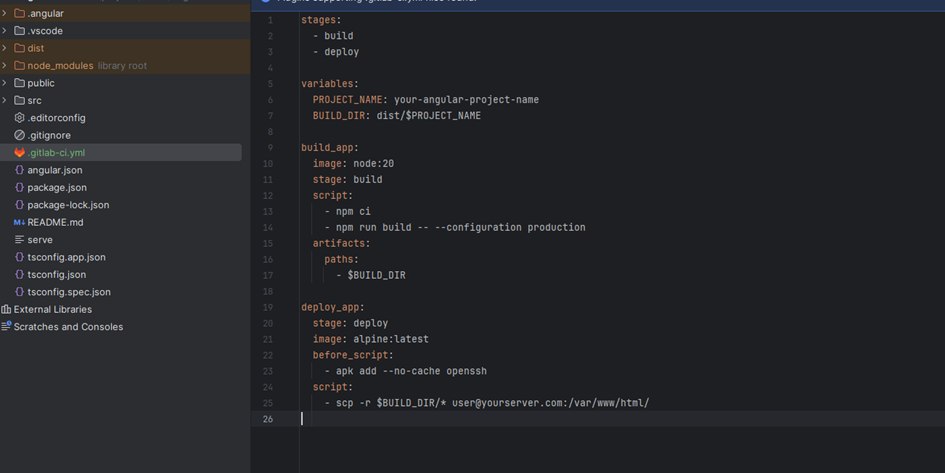Click line number 9 in the gutter
This screenshot has width=945, height=473.
coord(268,148)
